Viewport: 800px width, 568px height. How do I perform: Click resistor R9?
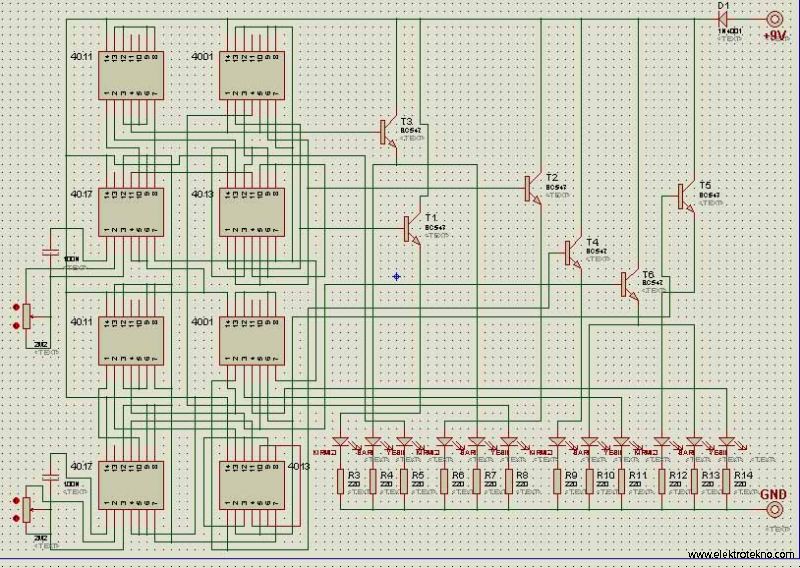coord(558,482)
